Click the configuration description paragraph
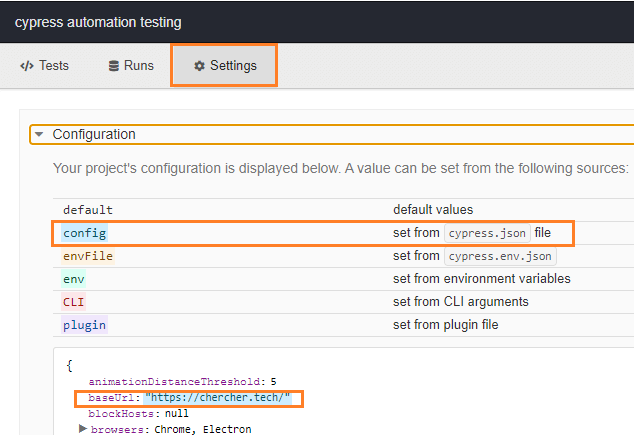 341,168
